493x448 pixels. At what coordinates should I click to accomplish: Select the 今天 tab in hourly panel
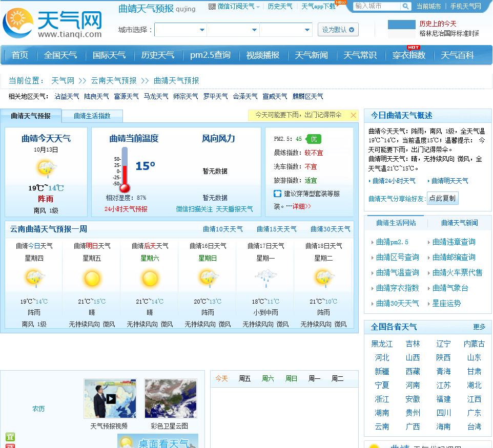coord(221,378)
